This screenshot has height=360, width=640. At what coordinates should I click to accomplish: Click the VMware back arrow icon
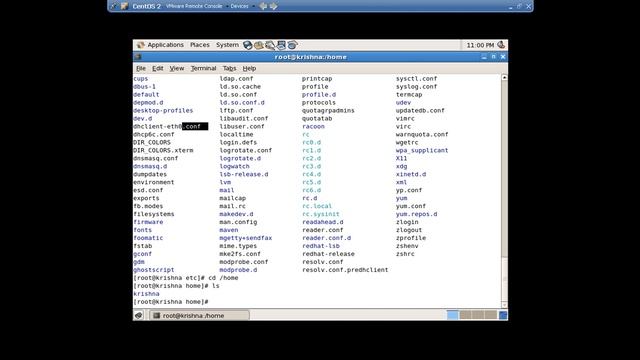click(263, 6)
